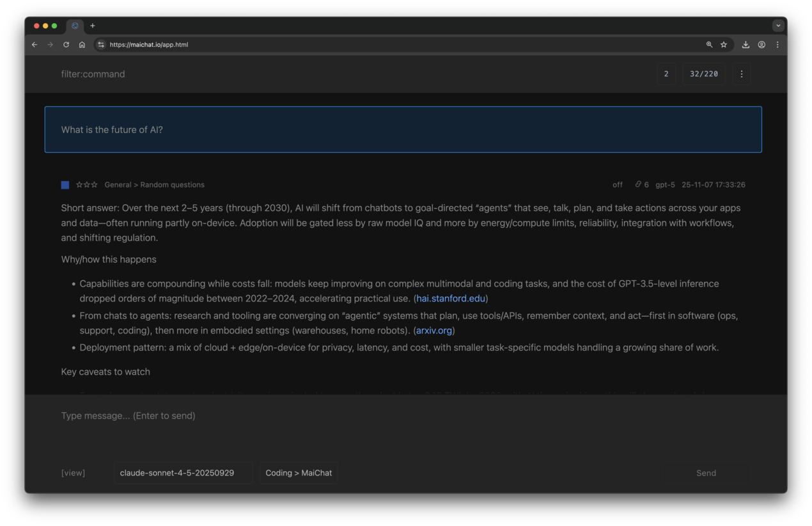This screenshot has width=812, height=526.
Task: Reload the page using the refresh icon
Action: coord(66,44)
